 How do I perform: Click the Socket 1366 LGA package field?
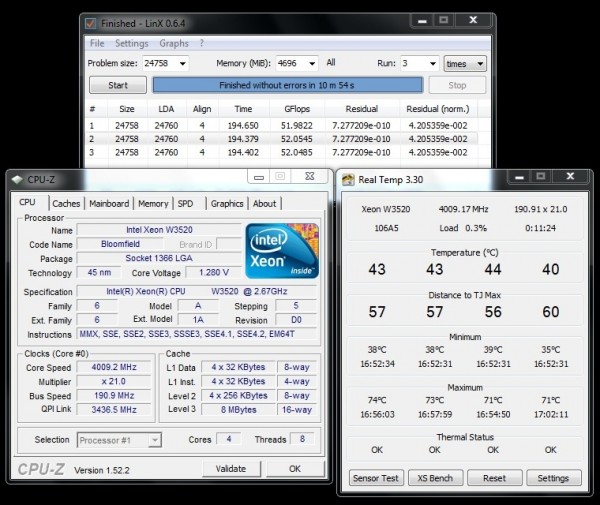[159, 258]
